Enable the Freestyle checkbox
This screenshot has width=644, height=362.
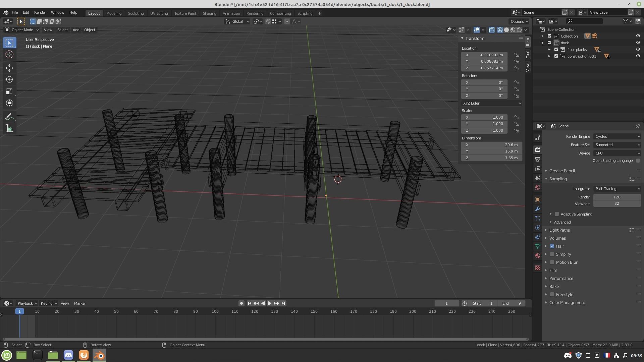[552, 295]
